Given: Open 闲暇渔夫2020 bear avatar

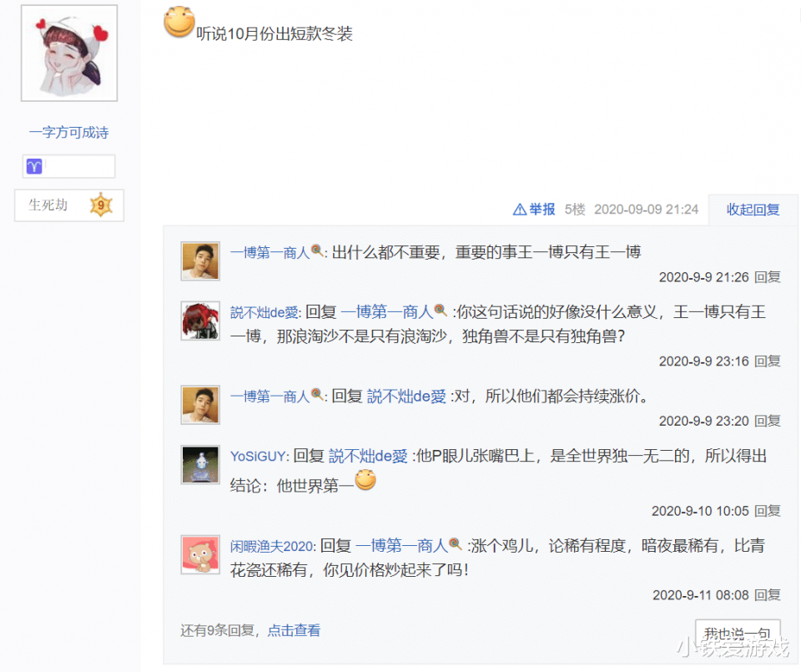Looking at the screenshot, I should [x=200, y=554].
